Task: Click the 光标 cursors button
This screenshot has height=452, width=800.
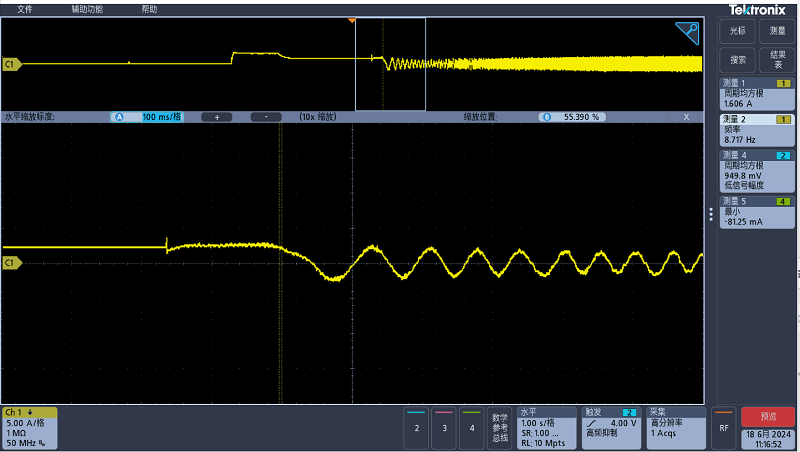Action: tap(738, 31)
